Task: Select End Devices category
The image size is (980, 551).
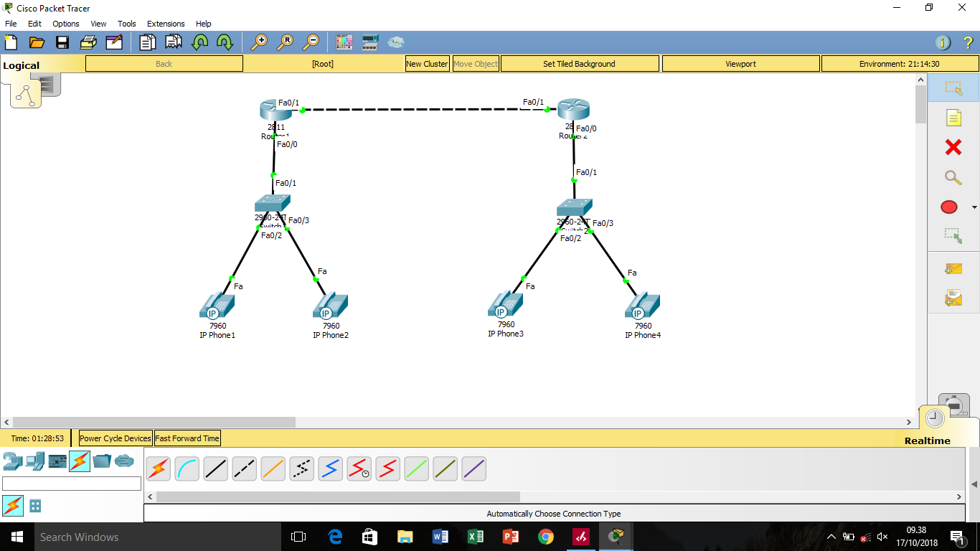Action: (35, 461)
